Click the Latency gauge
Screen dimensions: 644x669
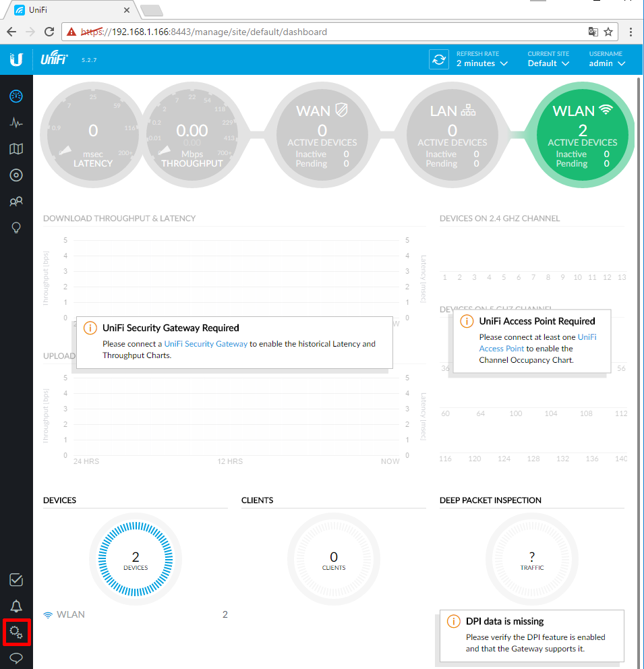[93, 134]
